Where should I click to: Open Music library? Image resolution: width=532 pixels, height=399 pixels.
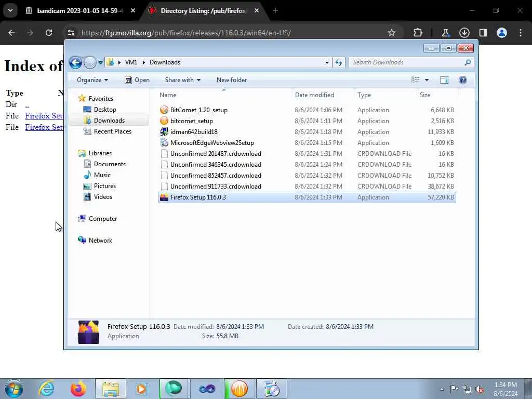[x=102, y=175]
